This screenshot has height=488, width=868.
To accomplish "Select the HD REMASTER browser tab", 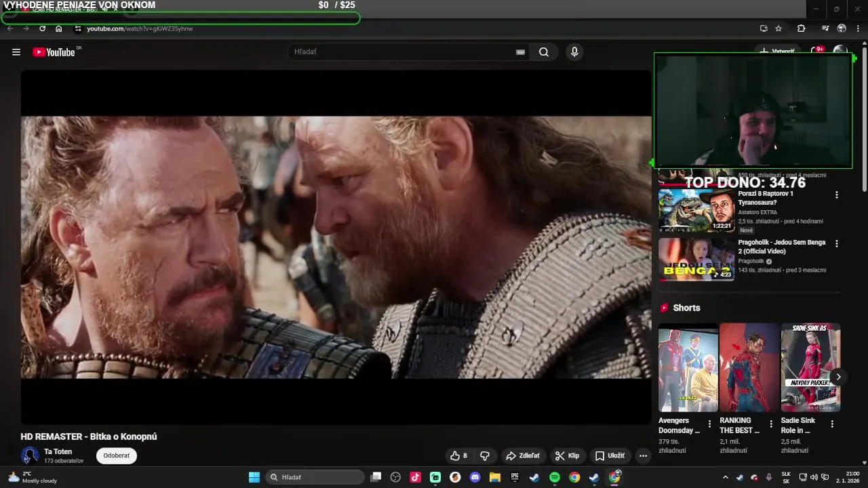I will (71, 9).
